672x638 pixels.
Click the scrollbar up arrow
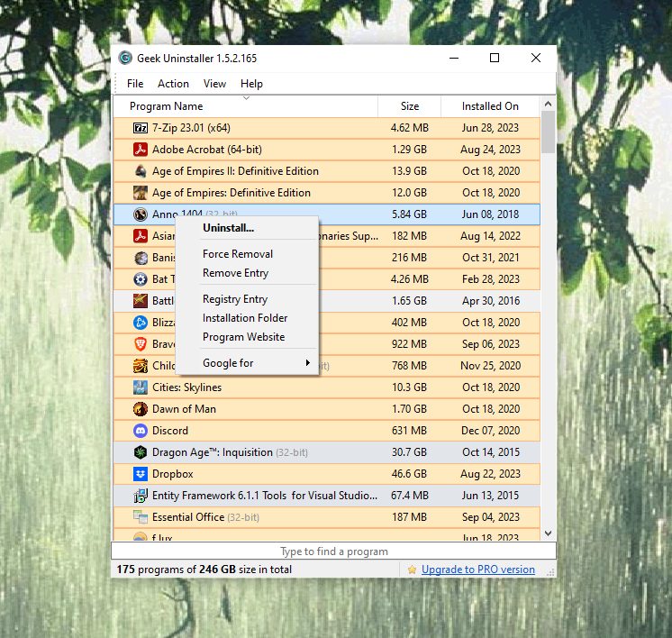pyautogui.click(x=549, y=104)
